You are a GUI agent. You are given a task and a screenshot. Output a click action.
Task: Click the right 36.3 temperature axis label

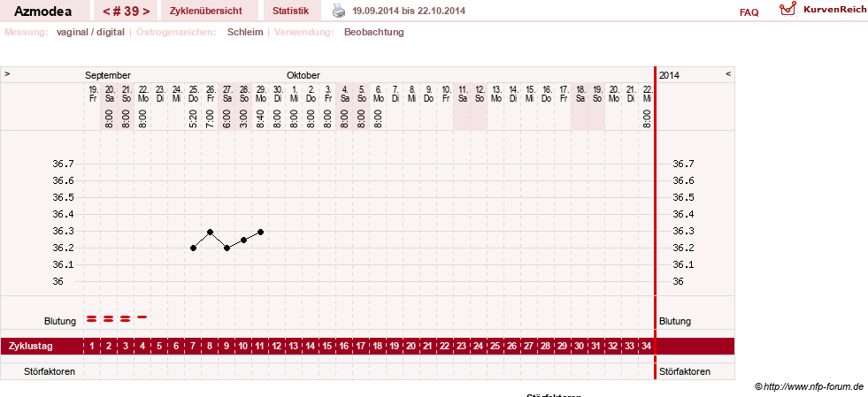[682, 231]
